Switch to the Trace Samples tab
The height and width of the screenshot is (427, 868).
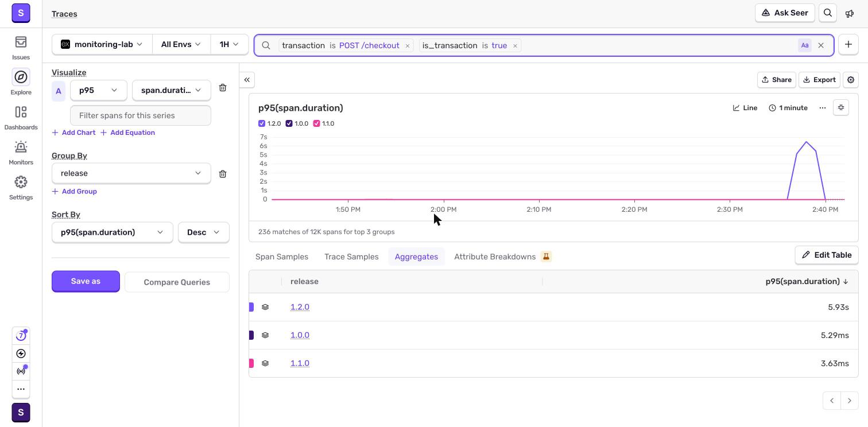pyautogui.click(x=351, y=257)
